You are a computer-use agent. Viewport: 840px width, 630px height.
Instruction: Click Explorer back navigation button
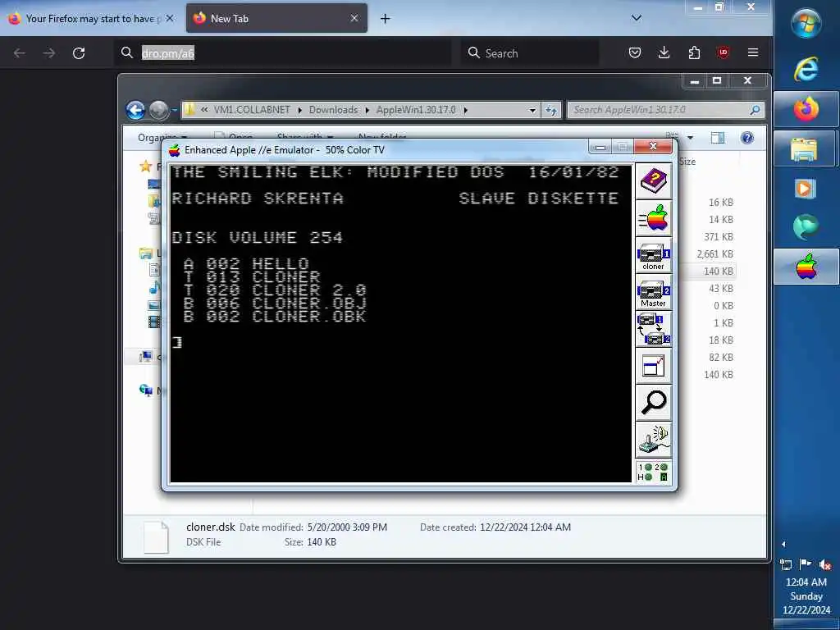click(135, 110)
